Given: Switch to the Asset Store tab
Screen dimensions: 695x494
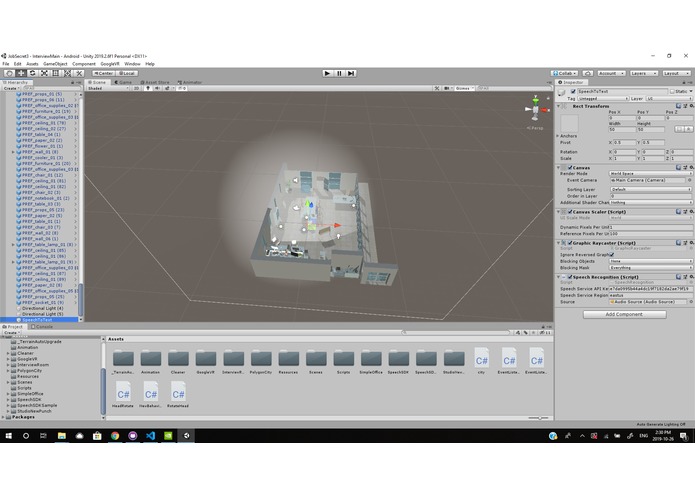Looking at the screenshot, I should pyautogui.click(x=155, y=82).
